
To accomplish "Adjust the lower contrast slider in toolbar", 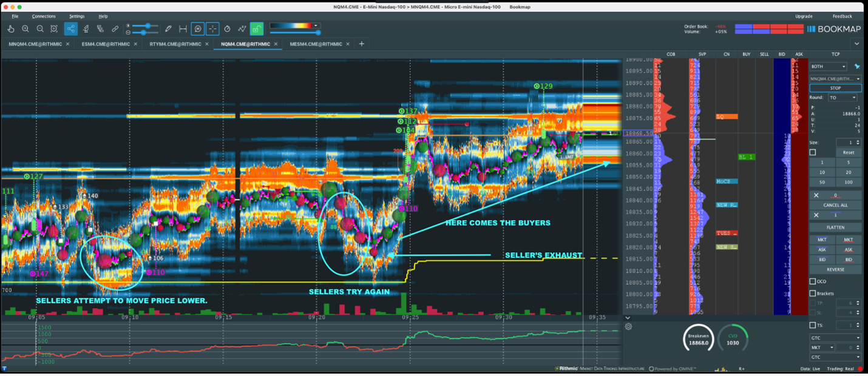I will tap(145, 32).
